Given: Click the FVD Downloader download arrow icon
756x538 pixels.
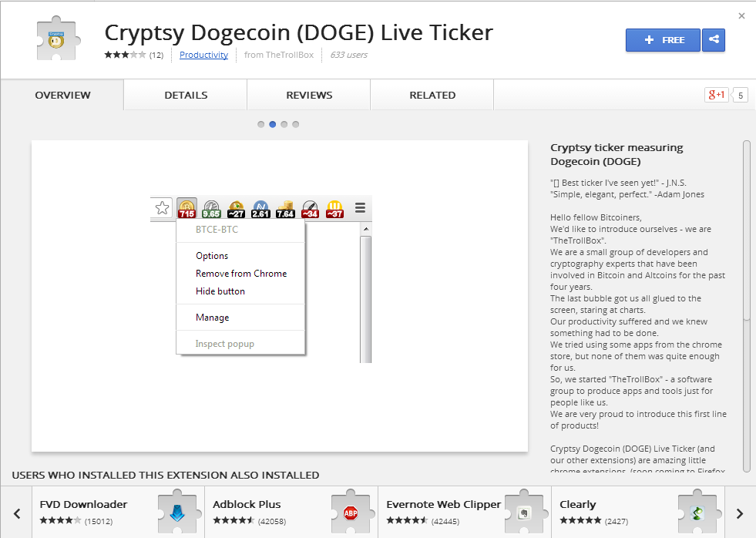Looking at the screenshot, I should click(x=177, y=513).
